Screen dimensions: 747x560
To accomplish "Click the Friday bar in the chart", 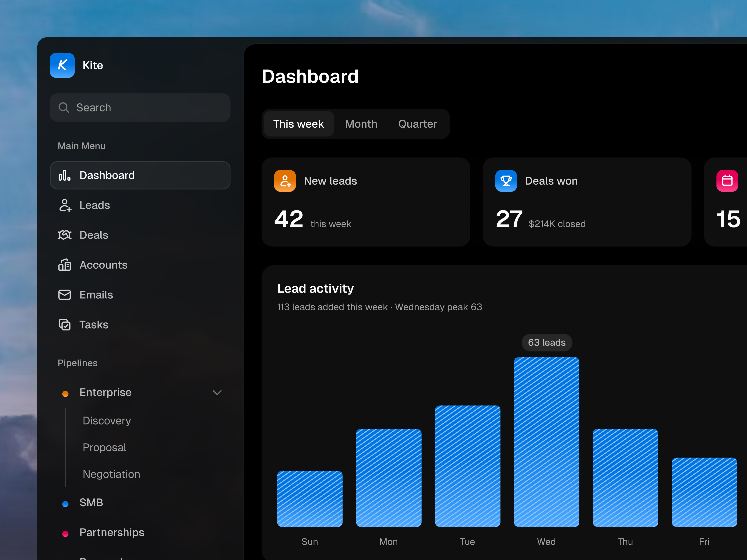I will pos(705,492).
